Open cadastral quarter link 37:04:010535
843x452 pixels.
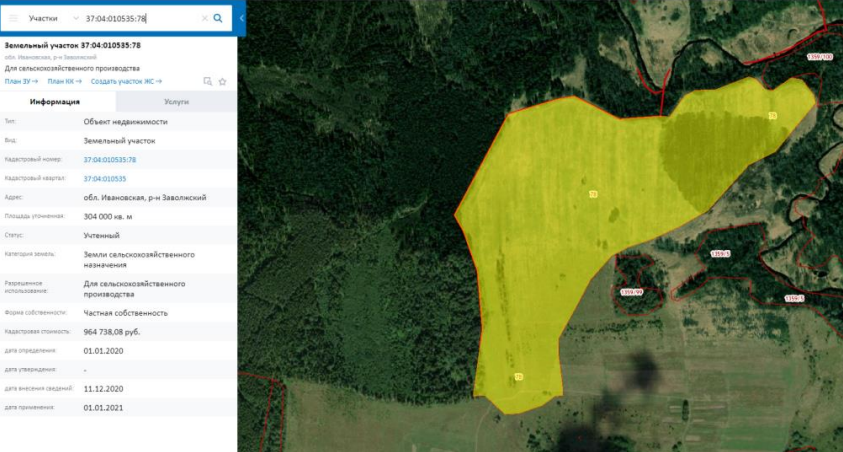point(105,178)
